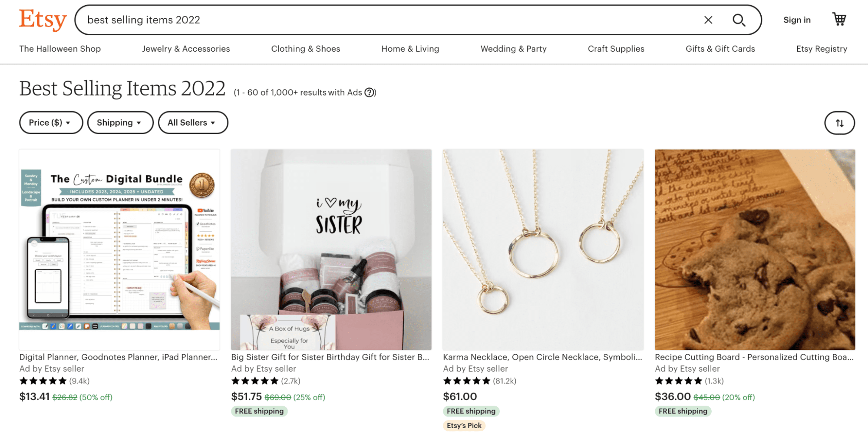The width and height of the screenshot is (868, 442).
Task: Clear the search box with the X icon
Action: click(x=708, y=20)
